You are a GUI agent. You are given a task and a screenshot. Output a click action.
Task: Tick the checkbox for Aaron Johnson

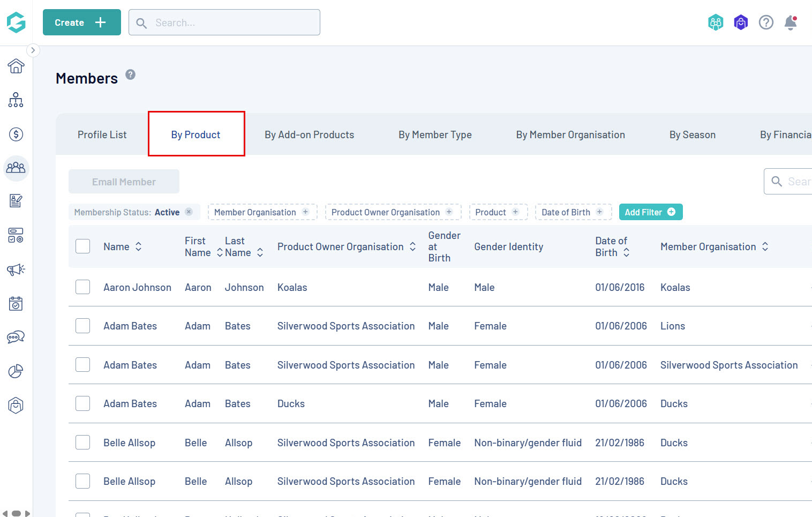click(82, 287)
